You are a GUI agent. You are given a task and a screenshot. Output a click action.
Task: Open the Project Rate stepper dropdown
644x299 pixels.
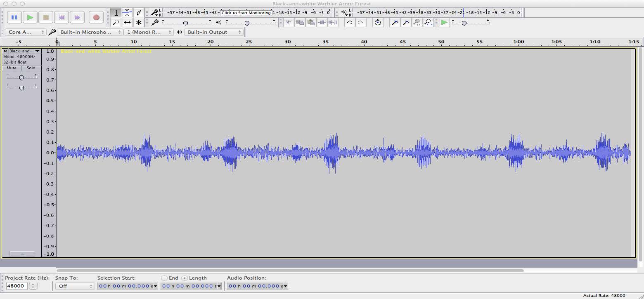point(33,286)
